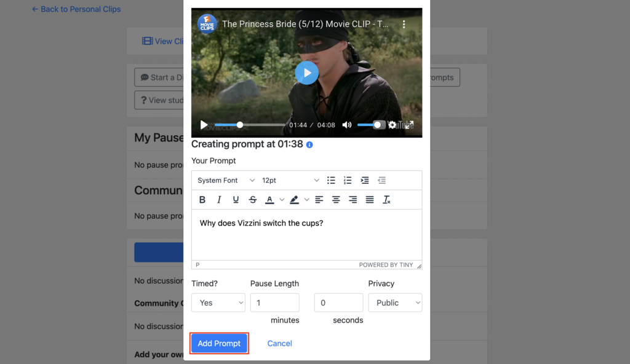Click info icon beside prompt time
The height and width of the screenshot is (364, 630).
[x=309, y=144]
